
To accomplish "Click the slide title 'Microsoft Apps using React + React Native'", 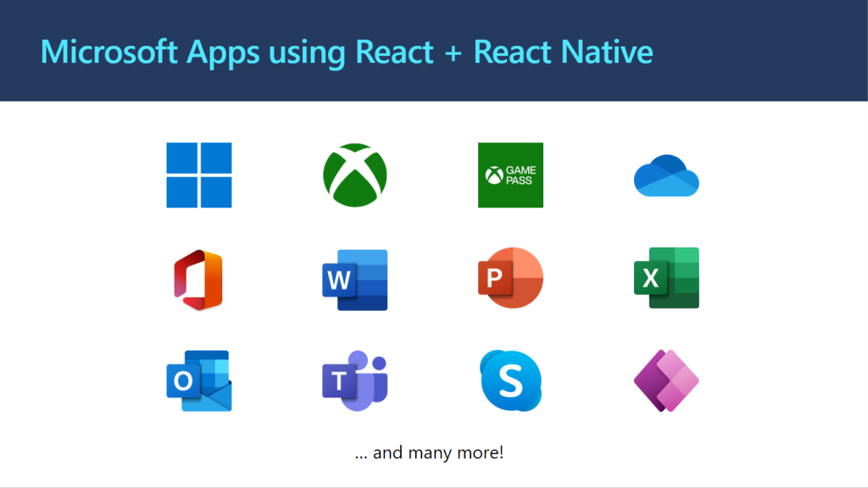I will (347, 53).
